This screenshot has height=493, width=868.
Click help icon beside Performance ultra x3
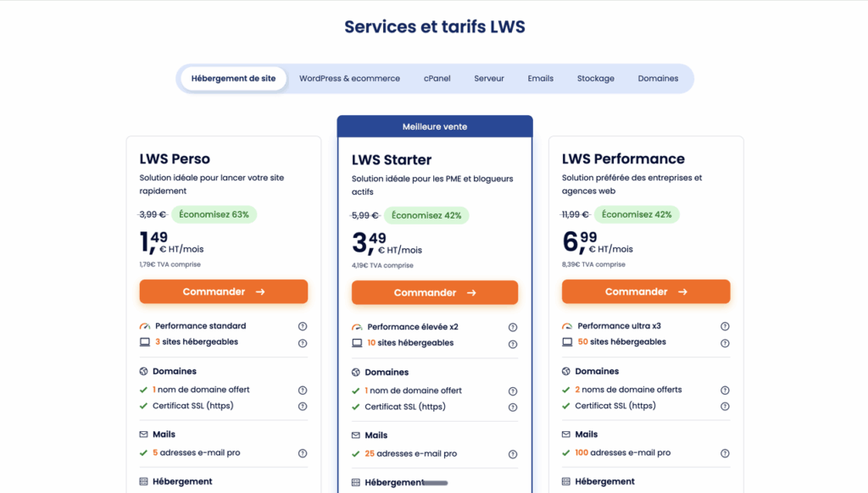[725, 326]
